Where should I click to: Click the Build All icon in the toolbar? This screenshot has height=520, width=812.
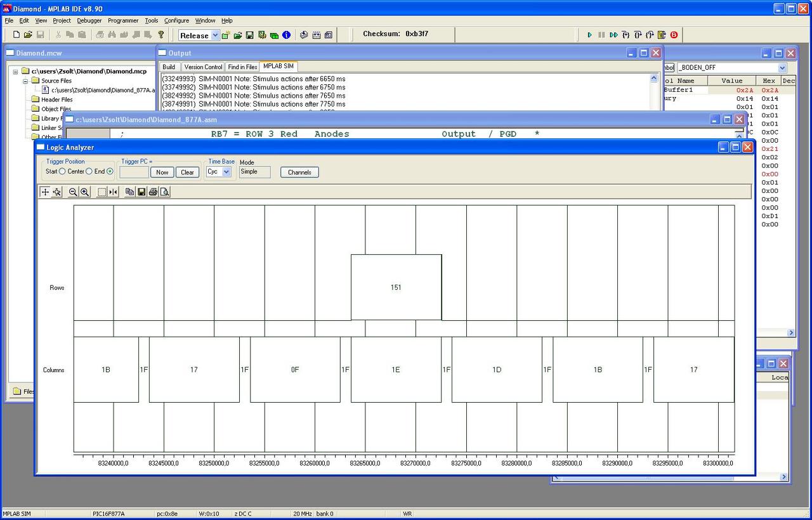click(316, 35)
